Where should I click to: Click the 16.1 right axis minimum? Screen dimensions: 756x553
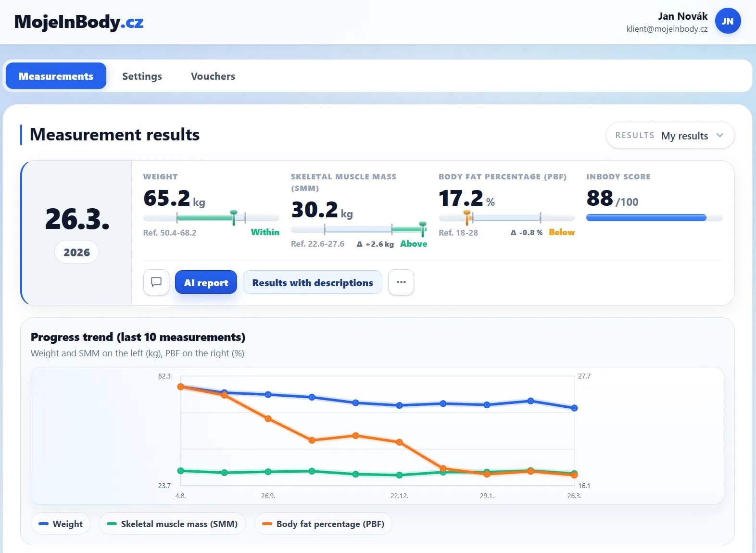pyautogui.click(x=584, y=486)
